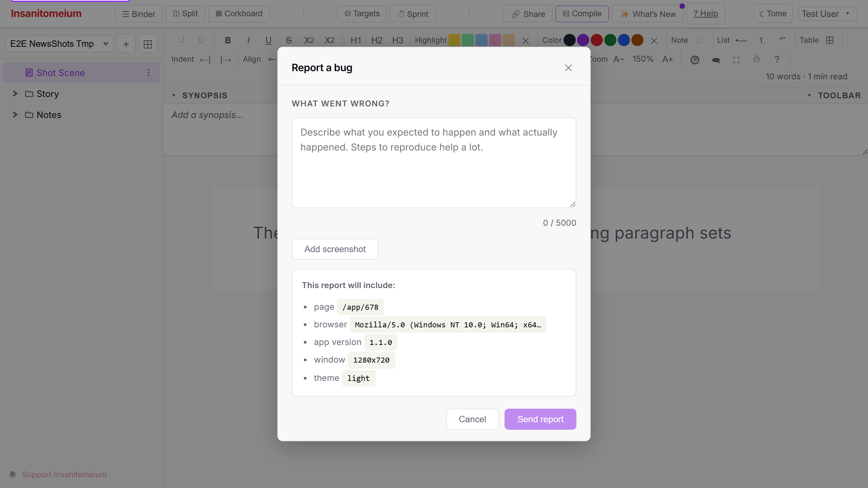Open Shot Scene options menu dots
868x488 pixels.
pyautogui.click(x=149, y=73)
